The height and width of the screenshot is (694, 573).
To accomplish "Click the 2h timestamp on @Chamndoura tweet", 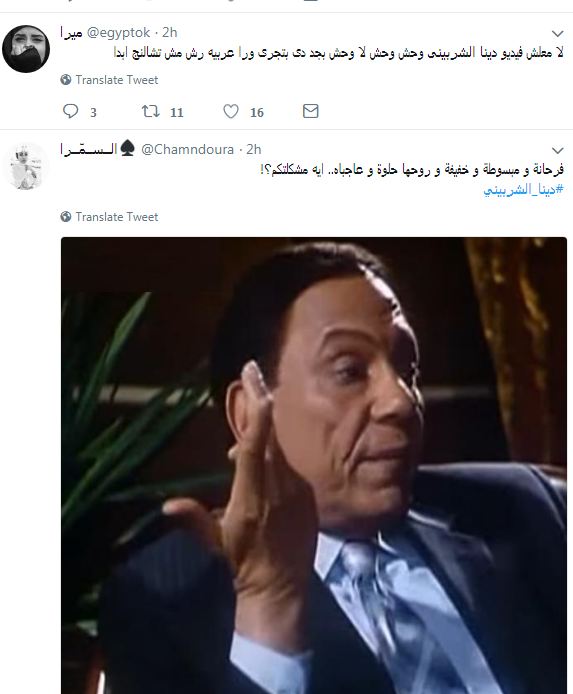I will coord(254,150).
